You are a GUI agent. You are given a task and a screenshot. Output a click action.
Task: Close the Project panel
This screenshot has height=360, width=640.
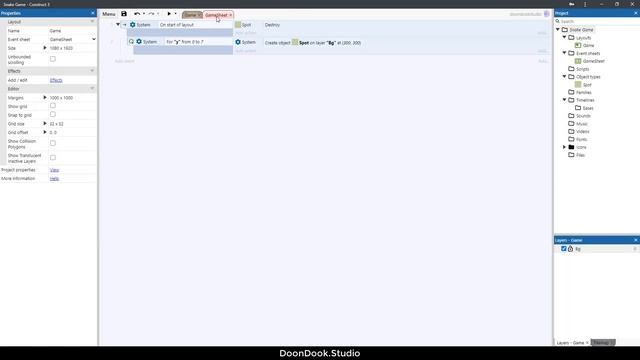click(x=636, y=13)
